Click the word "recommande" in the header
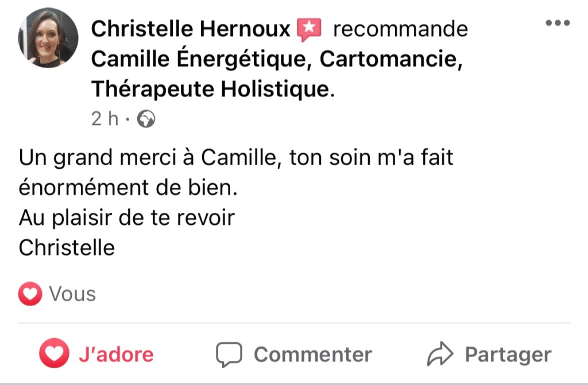588x385 pixels. (400, 29)
